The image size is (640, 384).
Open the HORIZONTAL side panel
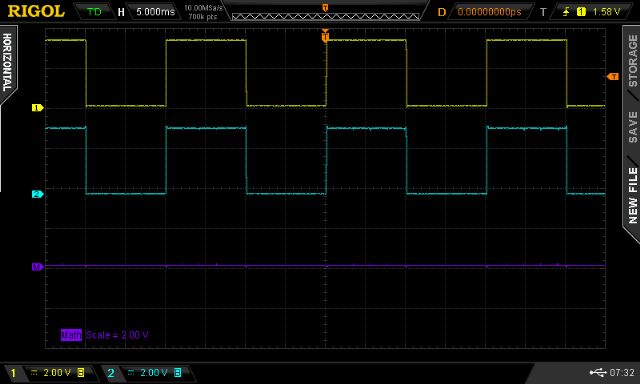tap(7, 62)
